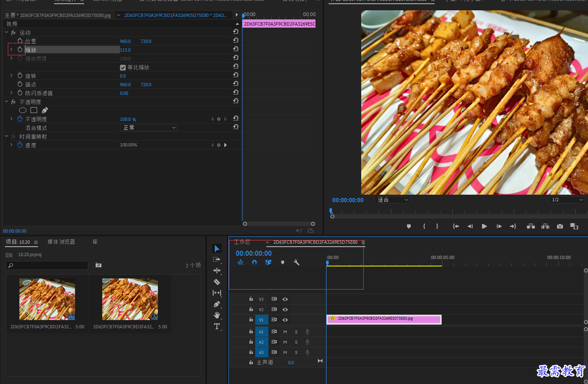
Task: Solo audio track A2
Action: click(296, 342)
